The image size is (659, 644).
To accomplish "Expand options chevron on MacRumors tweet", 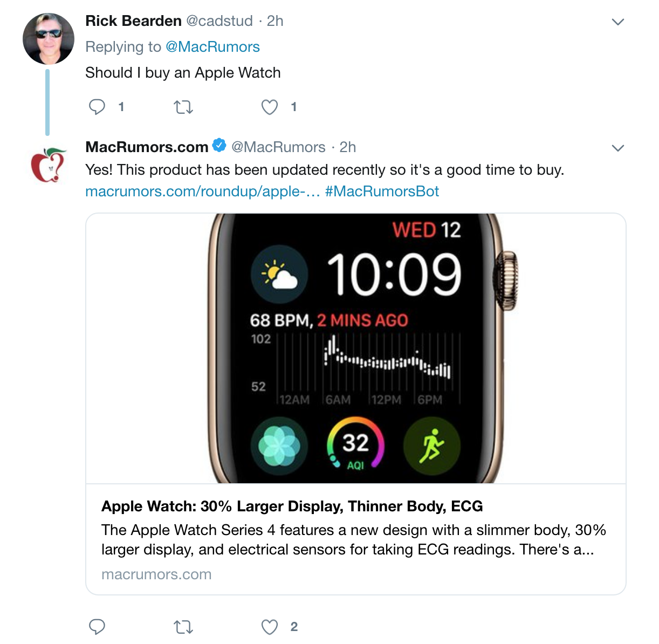I will 618,148.
